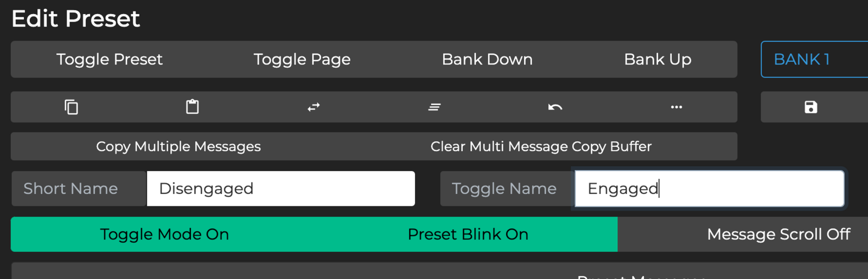The height and width of the screenshot is (279, 868).
Task: Click the paste clipboard icon
Action: (192, 107)
